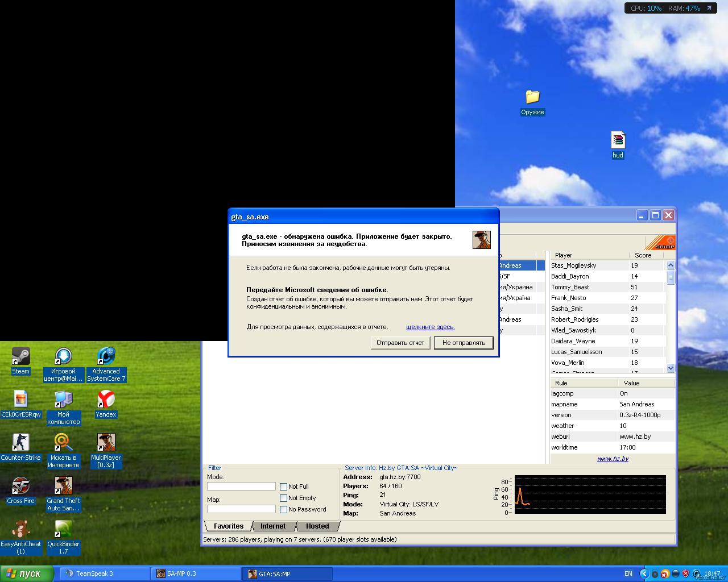Click the padlock tray icon
Screen dimensions: 728x582
coord(655,573)
